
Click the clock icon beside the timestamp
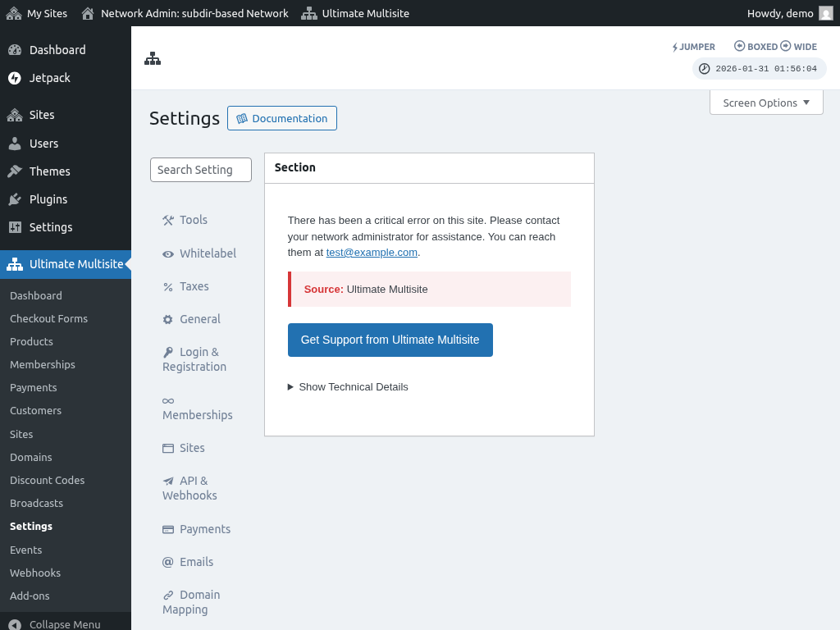coord(705,69)
